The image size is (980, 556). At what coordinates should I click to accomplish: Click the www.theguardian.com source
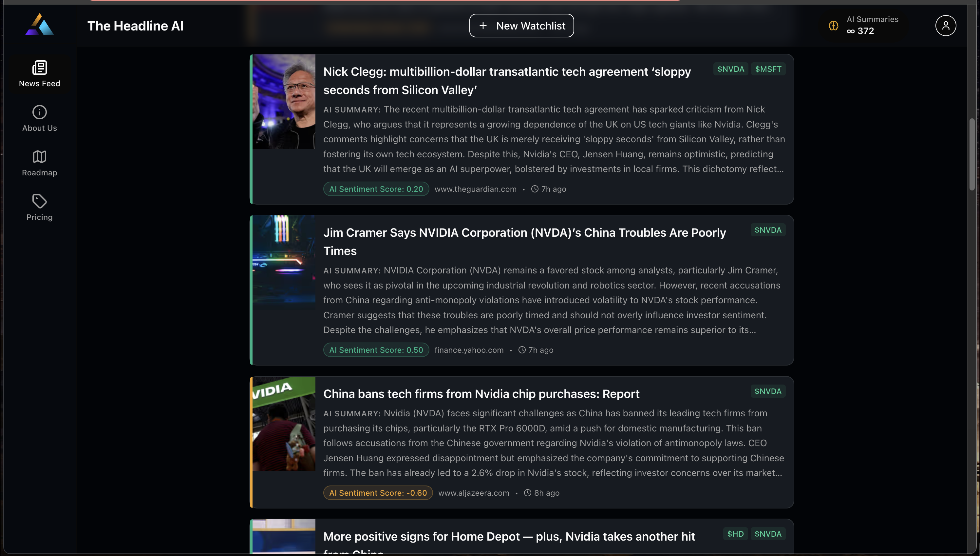coord(475,189)
